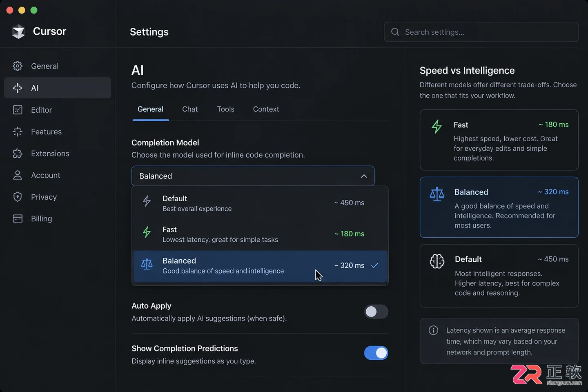This screenshot has height=392, width=588.
Task: Open Billing settings
Action: pos(58,218)
